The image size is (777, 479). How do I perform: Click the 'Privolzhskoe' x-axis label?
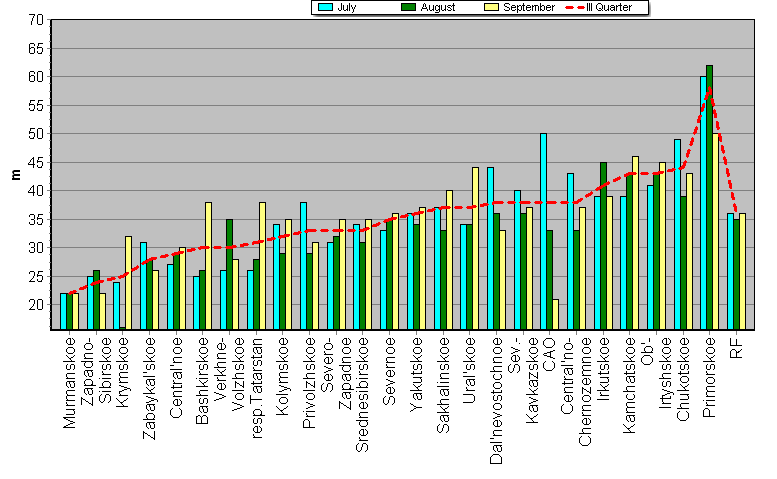pyautogui.click(x=309, y=382)
